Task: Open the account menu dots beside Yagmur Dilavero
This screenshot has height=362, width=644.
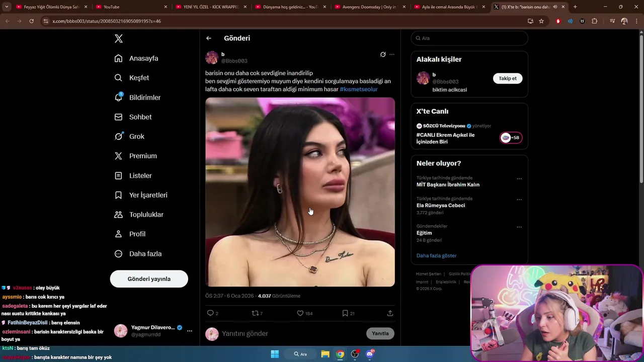Action: point(190,331)
